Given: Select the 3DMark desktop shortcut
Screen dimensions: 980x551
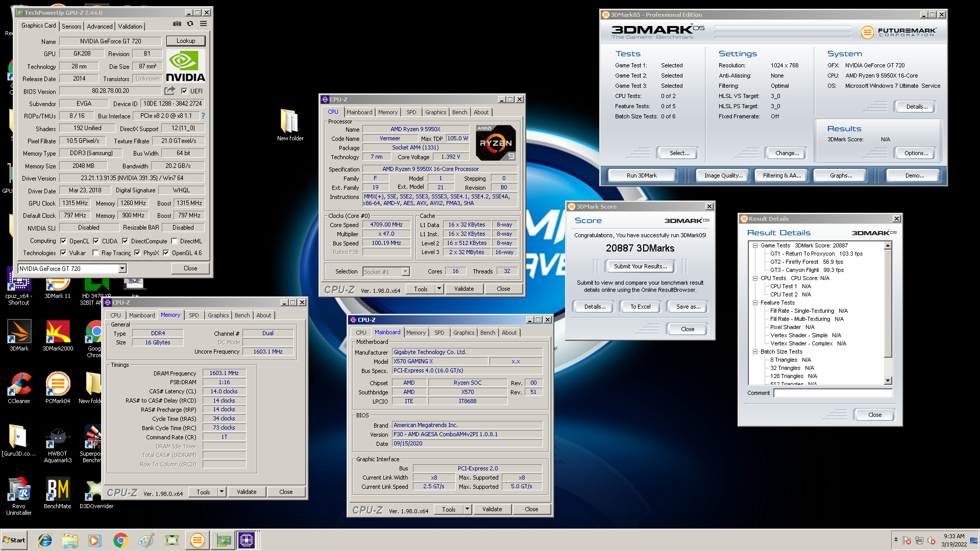Looking at the screenshot, I should (19, 336).
